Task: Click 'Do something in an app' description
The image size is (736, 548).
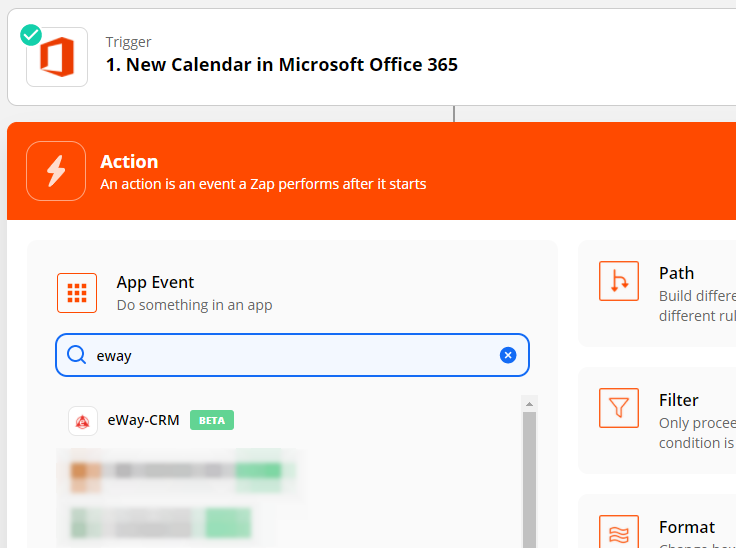Action: (194, 305)
